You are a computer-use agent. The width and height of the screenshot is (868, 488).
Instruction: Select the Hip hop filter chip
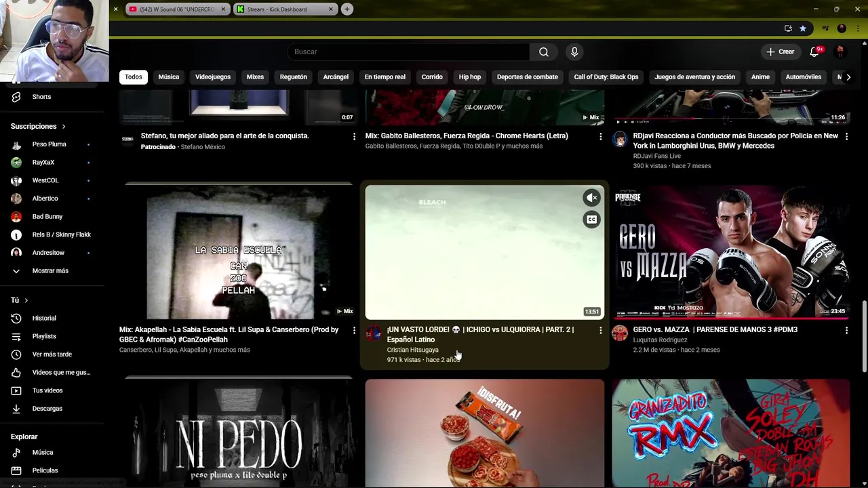click(470, 77)
